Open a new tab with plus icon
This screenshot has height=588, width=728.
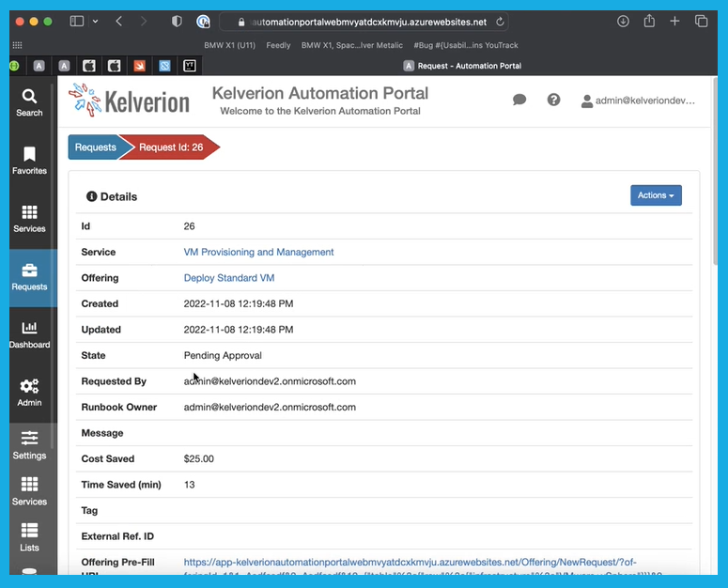pyautogui.click(x=674, y=22)
